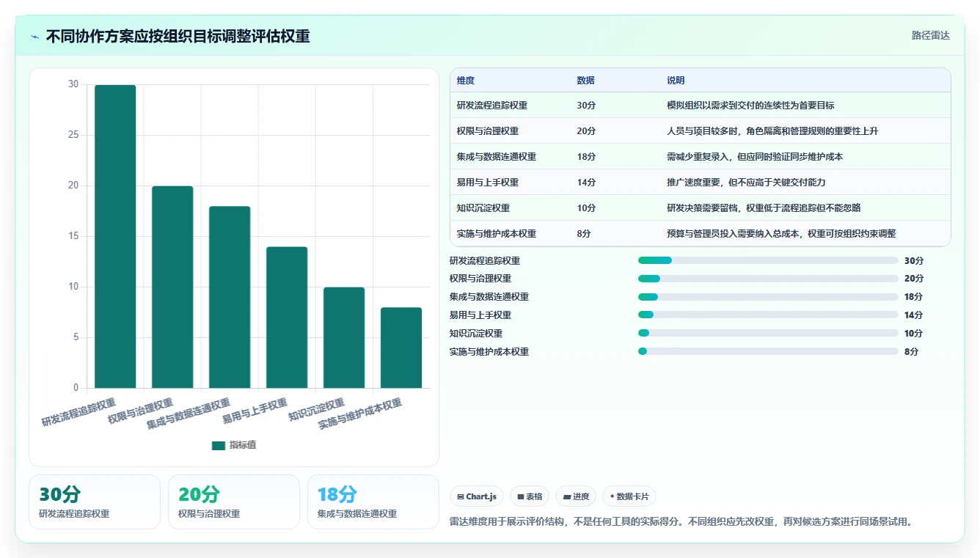Click the 实施与维护成本权重 progress bar

point(768,352)
